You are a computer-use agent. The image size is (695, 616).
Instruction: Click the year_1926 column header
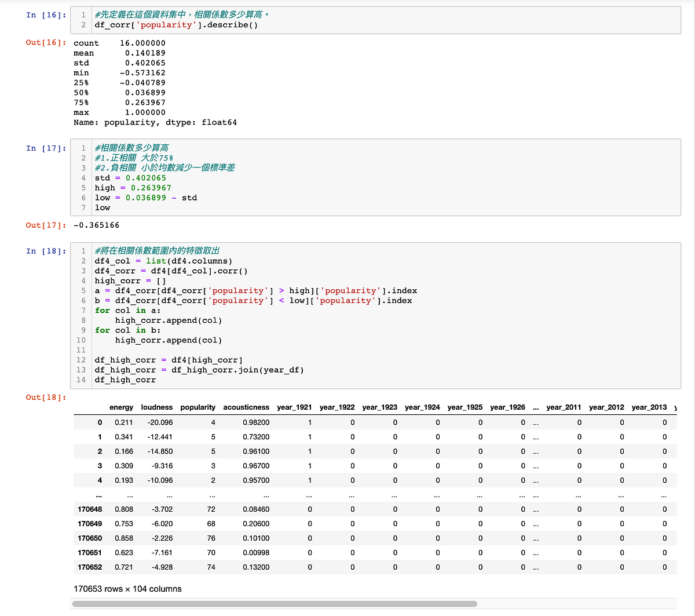tap(507, 407)
